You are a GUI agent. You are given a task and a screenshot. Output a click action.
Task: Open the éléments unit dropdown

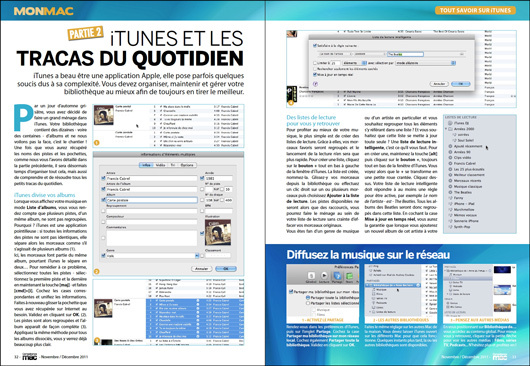coord(354,63)
